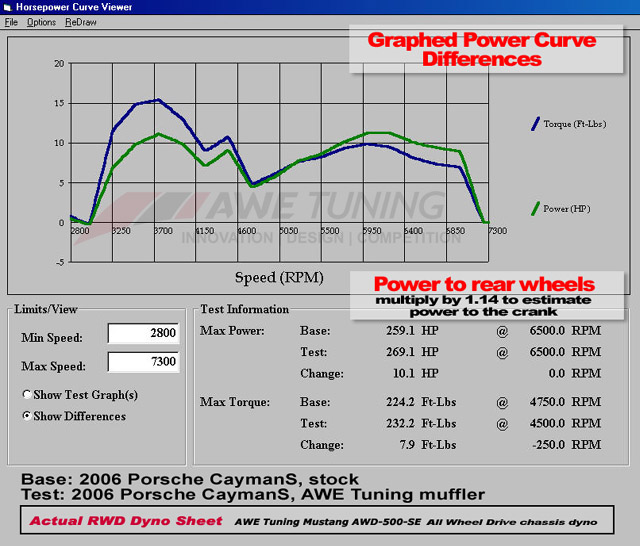Open the Options menu
The image size is (640, 546).
pyautogui.click(x=41, y=22)
